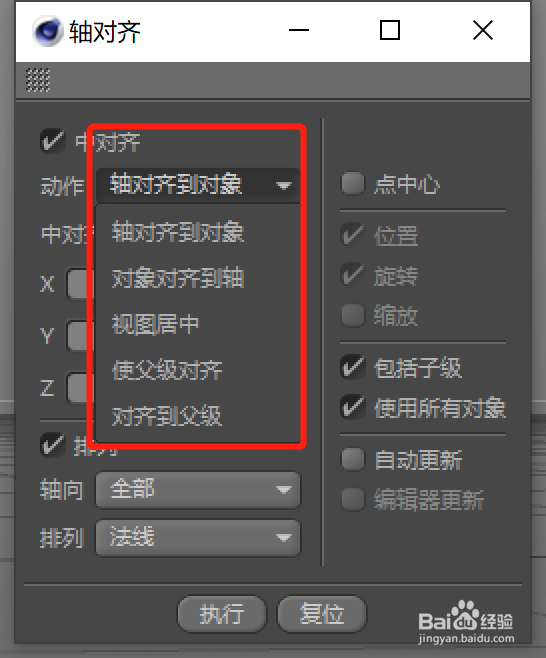The width and height of the screenshot is (546, 658).
Task: Maximize the 轴对齐 window
Action: pyautogui.click(x=389, y=30)
